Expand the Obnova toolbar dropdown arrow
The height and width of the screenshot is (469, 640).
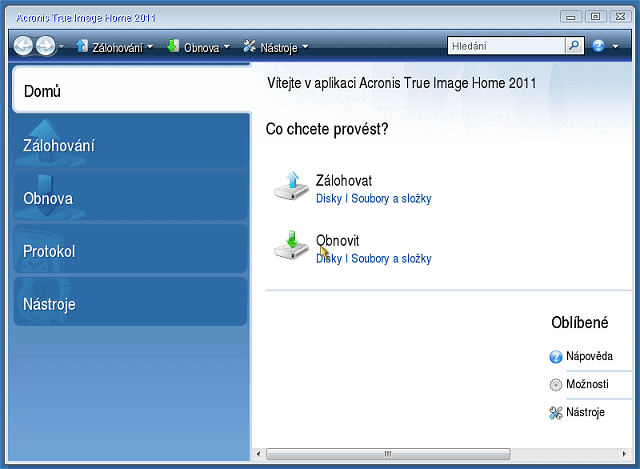(x=227, y=47)
